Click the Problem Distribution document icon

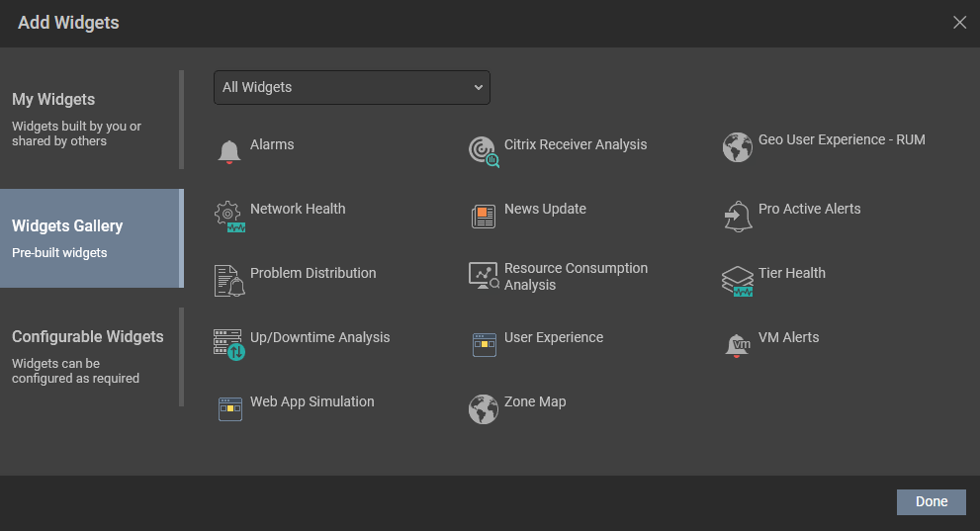tap(229, 281)
